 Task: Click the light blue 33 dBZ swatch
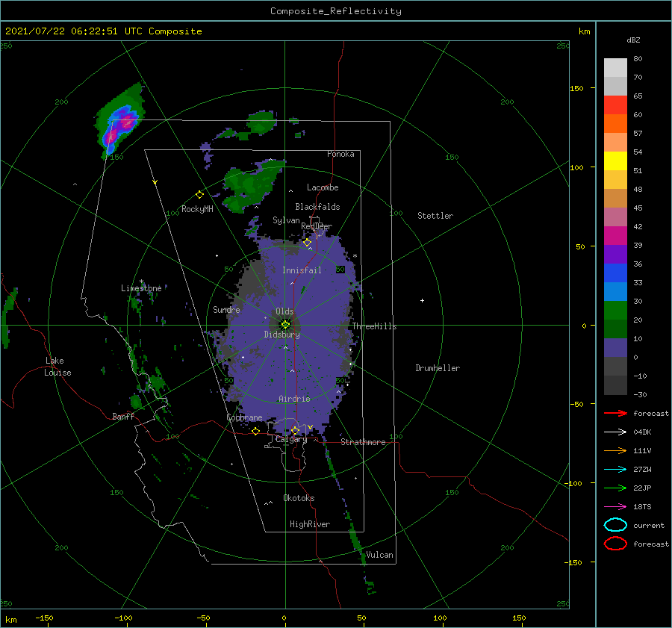615,292
